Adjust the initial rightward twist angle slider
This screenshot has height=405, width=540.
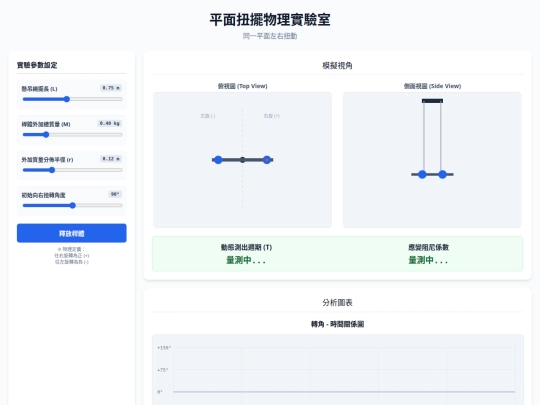(72, 206)
